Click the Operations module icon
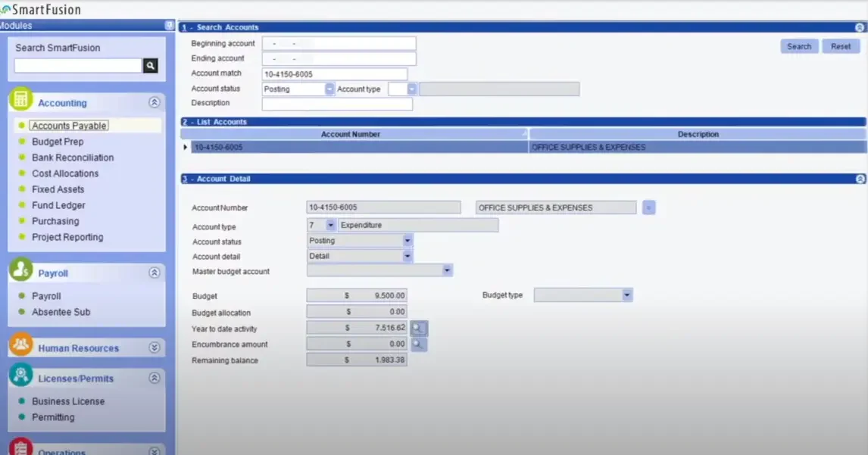The height and width of the screenshot is (455, 868). 21,447
